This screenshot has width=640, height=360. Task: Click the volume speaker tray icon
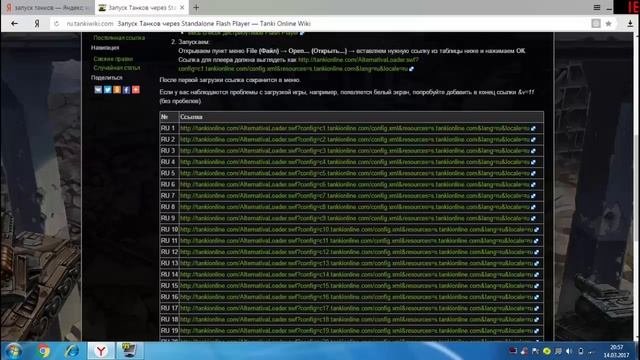coord(569,351)
